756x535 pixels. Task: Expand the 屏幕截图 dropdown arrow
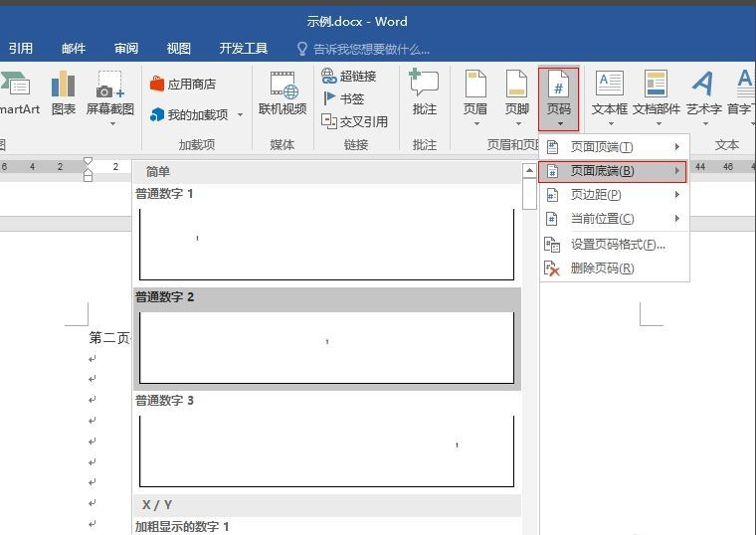point(112,124)
